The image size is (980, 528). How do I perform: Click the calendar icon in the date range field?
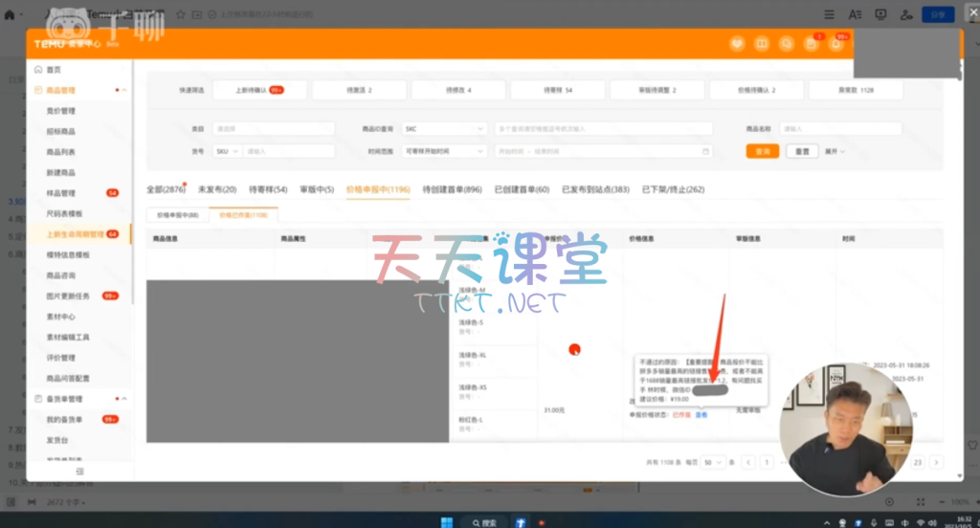[705, 151]
